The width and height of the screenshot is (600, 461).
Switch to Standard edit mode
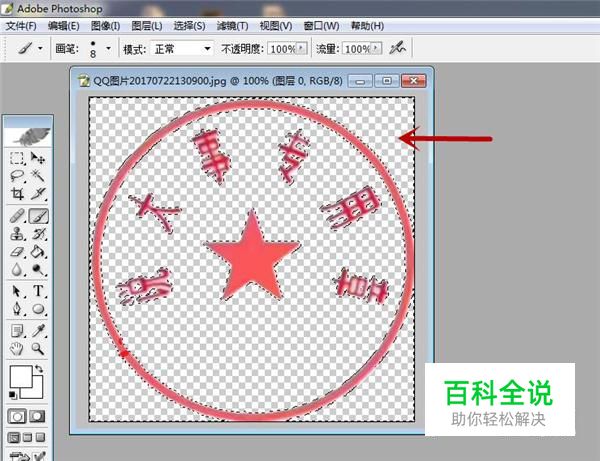[17, 416]
